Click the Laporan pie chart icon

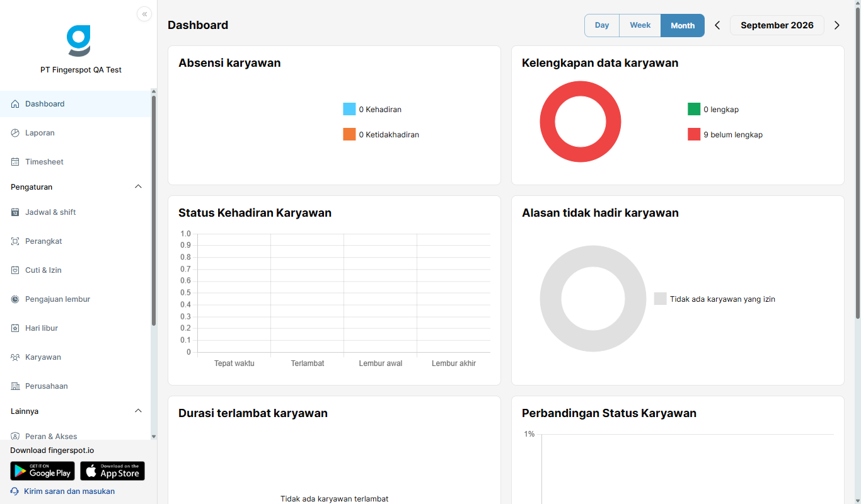click(x=15, y=133)
